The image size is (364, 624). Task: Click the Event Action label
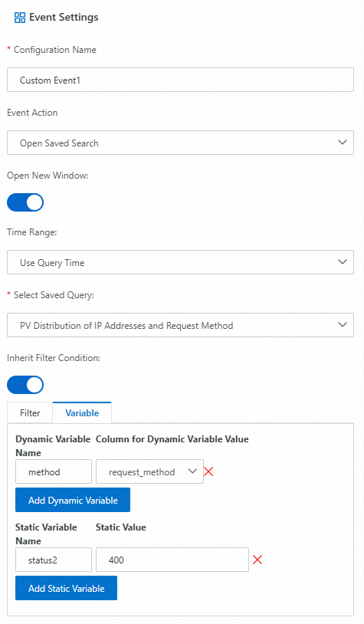pyautogui.click(x=32, y=113)
